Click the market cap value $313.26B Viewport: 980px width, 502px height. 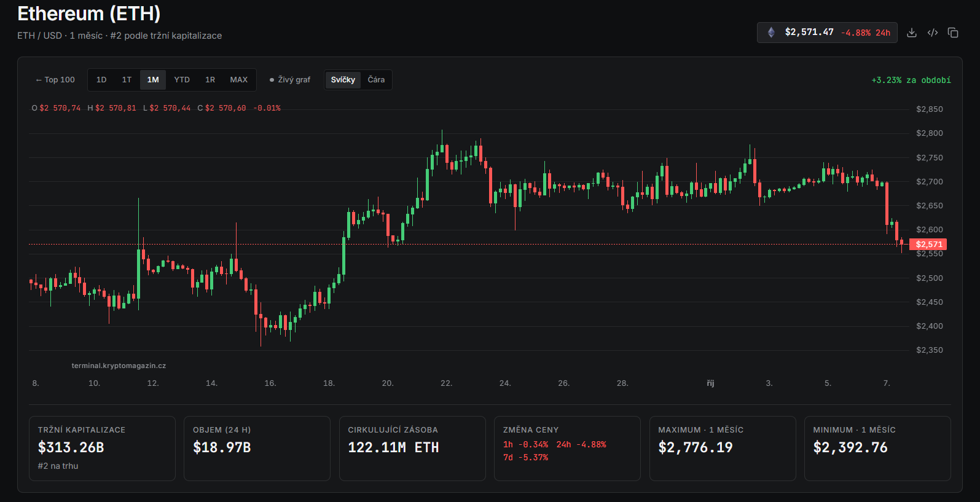tap(71, 447)
